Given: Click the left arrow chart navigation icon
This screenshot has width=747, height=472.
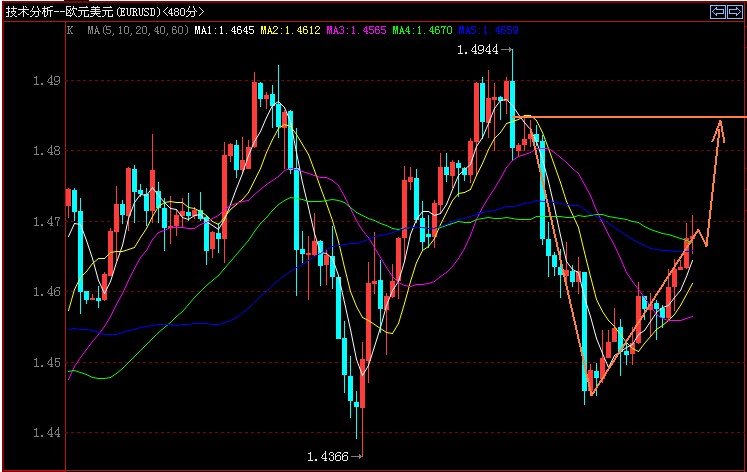Looking at the screenshot, I should (717, 12).
